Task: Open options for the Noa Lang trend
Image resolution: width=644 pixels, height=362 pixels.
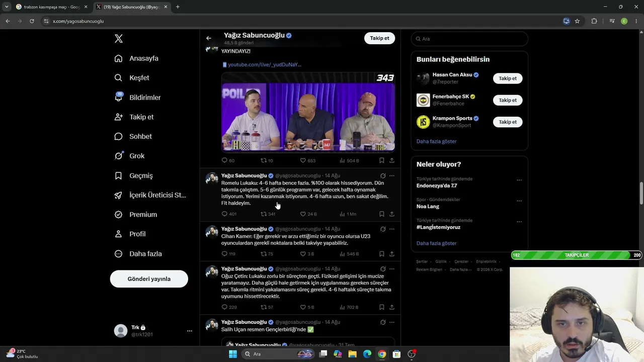Action: 519,201
